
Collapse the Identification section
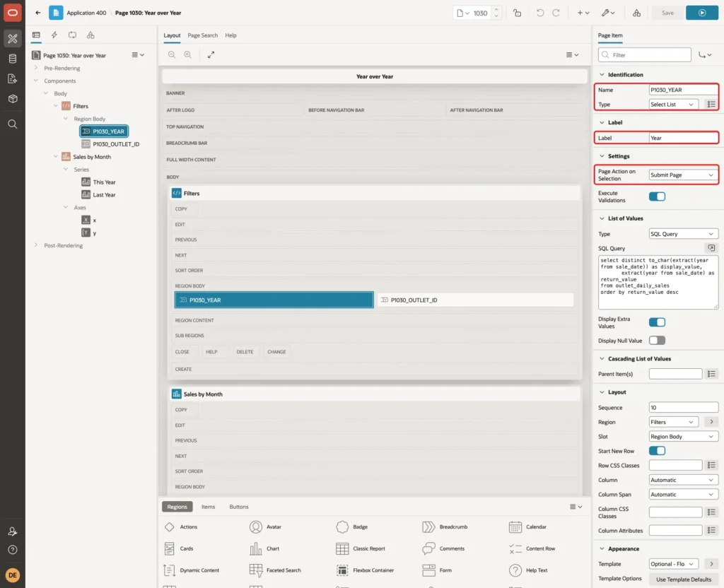(602, 75)
